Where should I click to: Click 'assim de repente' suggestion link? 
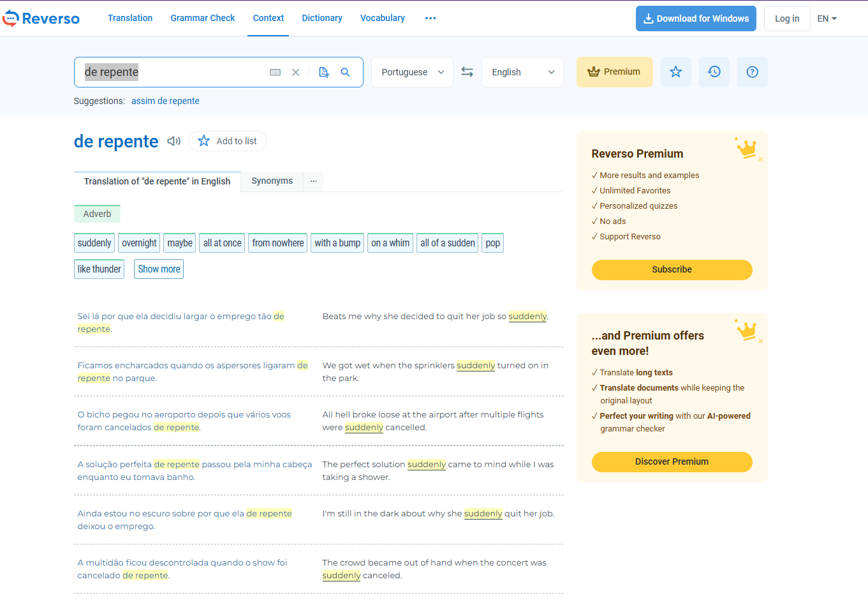tap(165, 101)
